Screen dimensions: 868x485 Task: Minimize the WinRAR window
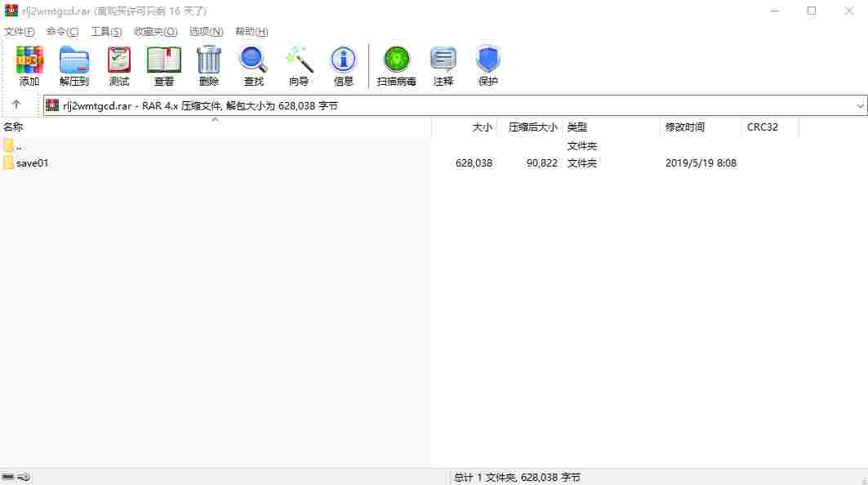tap(775, 11)
